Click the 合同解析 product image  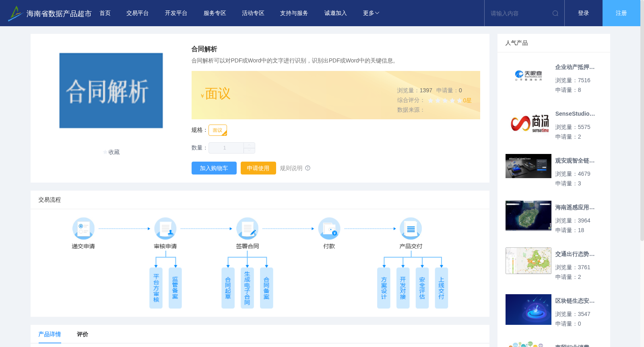coord(111,91)
